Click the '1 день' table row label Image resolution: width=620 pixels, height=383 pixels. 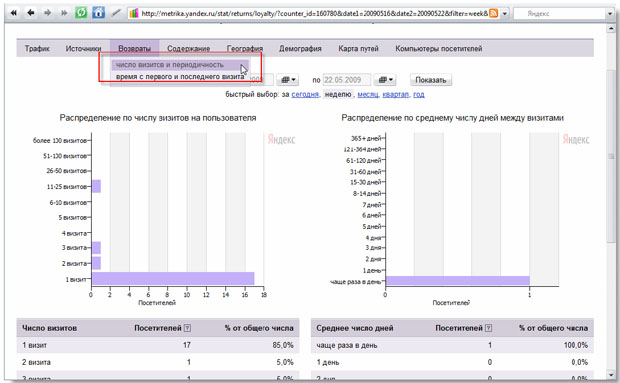coord(328,362)
